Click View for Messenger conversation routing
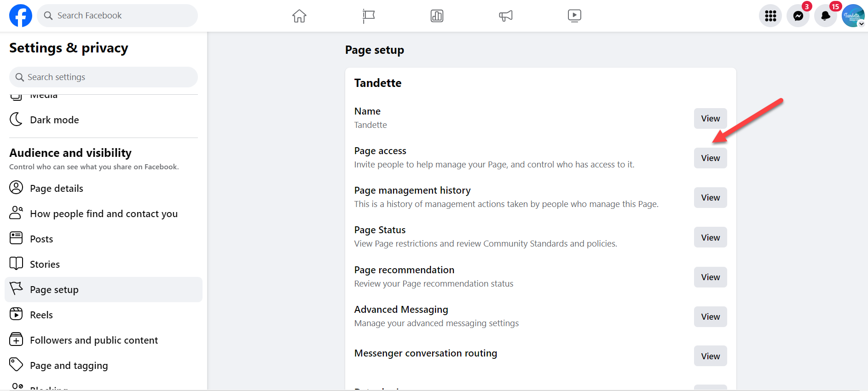Image resolution: width=868 pixels, height=391 pixels. (x=711, y=356)
